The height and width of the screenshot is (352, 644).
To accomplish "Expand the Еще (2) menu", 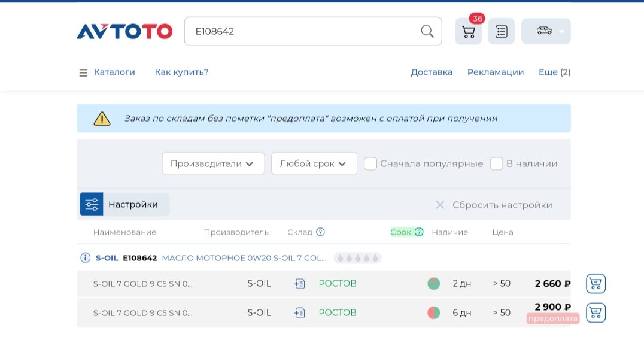I will click(554, 72).
